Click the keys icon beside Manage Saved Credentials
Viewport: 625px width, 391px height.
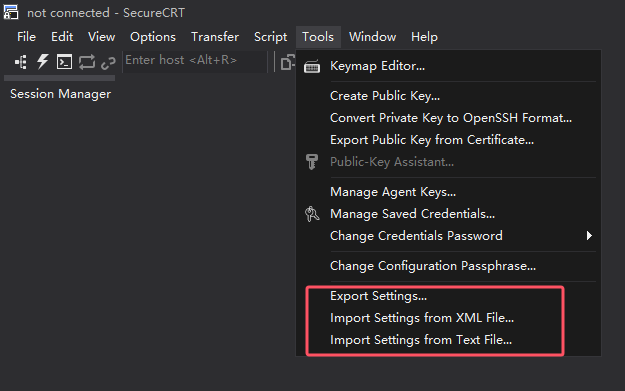[312, 214]
